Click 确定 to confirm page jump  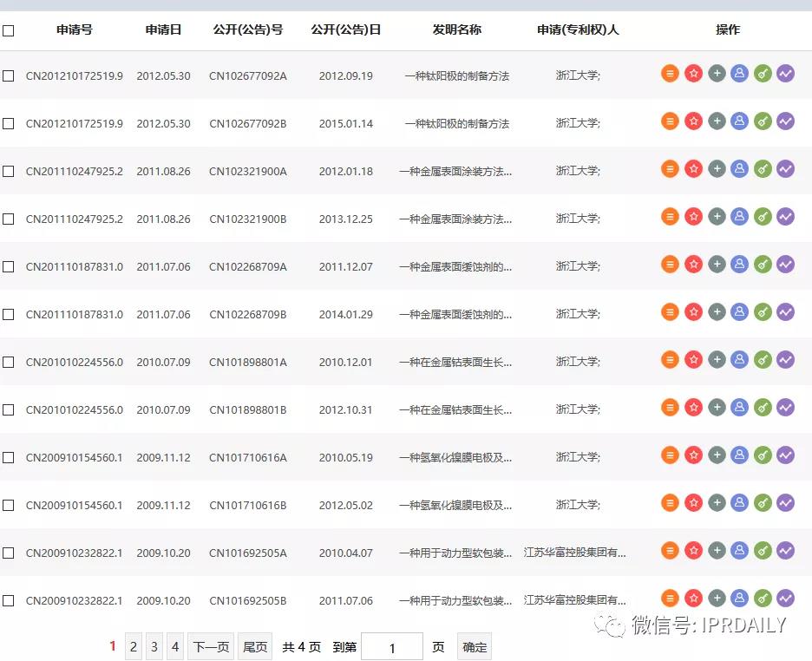click(475, 646)
